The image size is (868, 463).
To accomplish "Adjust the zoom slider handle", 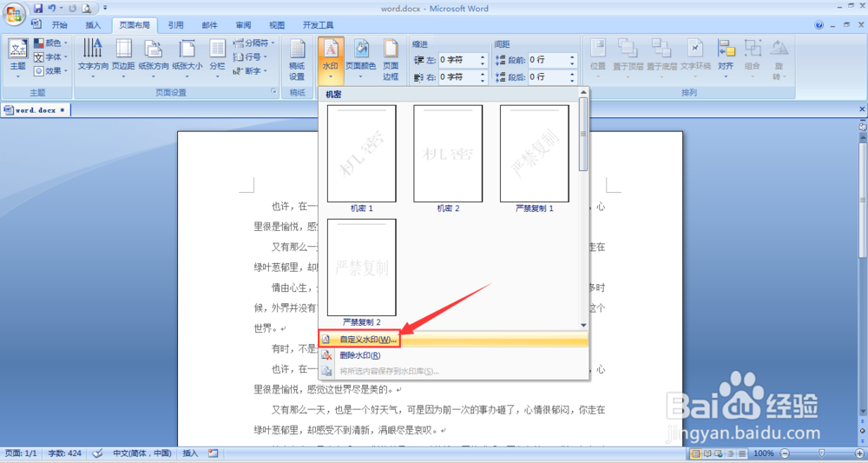I will coord(822,453).
